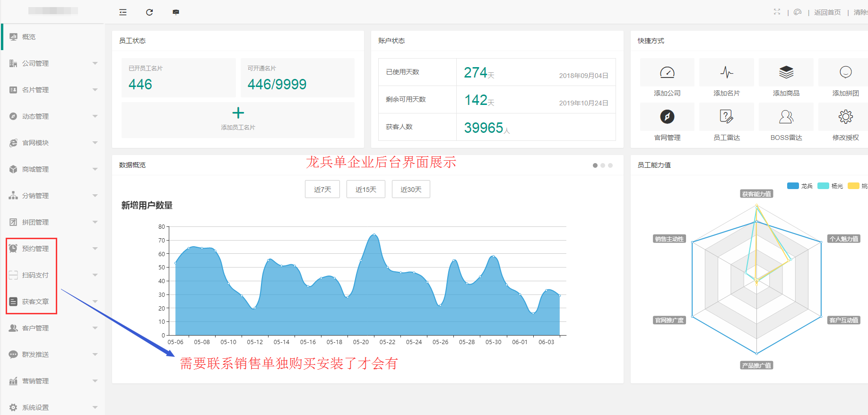Open the 添加名片 pulse shortcut icon
The height and width of the screenshot is (415, 868).
click(726, 72)
